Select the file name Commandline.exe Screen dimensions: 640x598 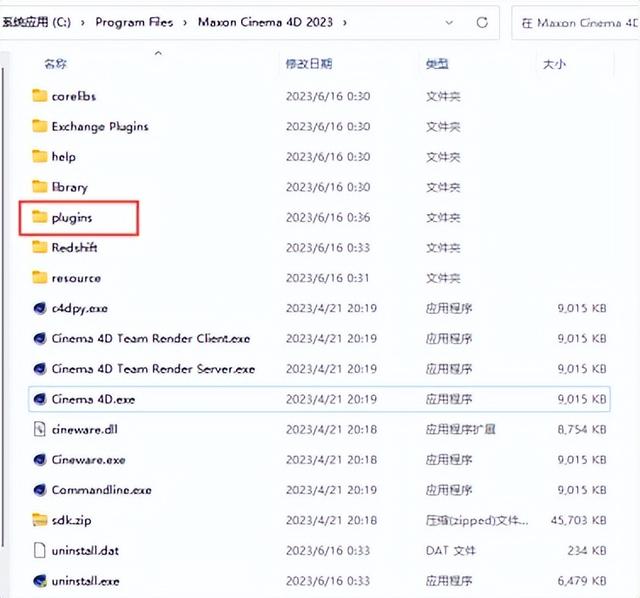click(x=101, y=490)
